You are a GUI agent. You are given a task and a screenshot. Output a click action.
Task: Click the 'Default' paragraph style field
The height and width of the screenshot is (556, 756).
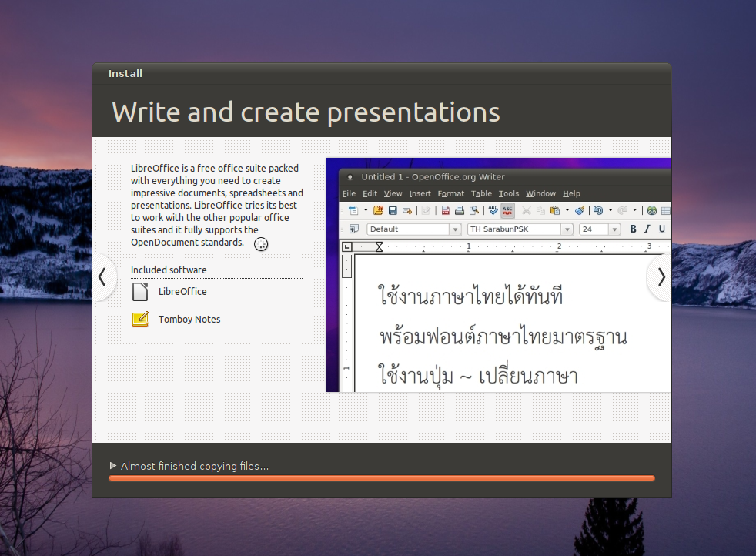tap(408, 229)
